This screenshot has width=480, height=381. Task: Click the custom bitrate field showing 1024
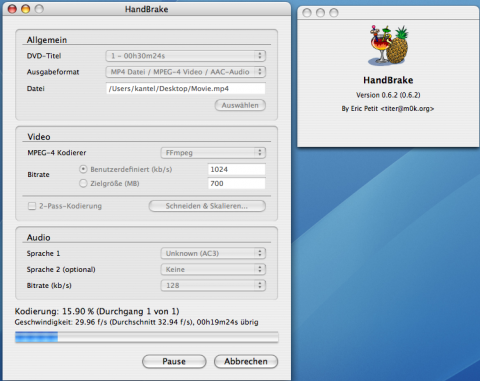[x=237, y=169]
